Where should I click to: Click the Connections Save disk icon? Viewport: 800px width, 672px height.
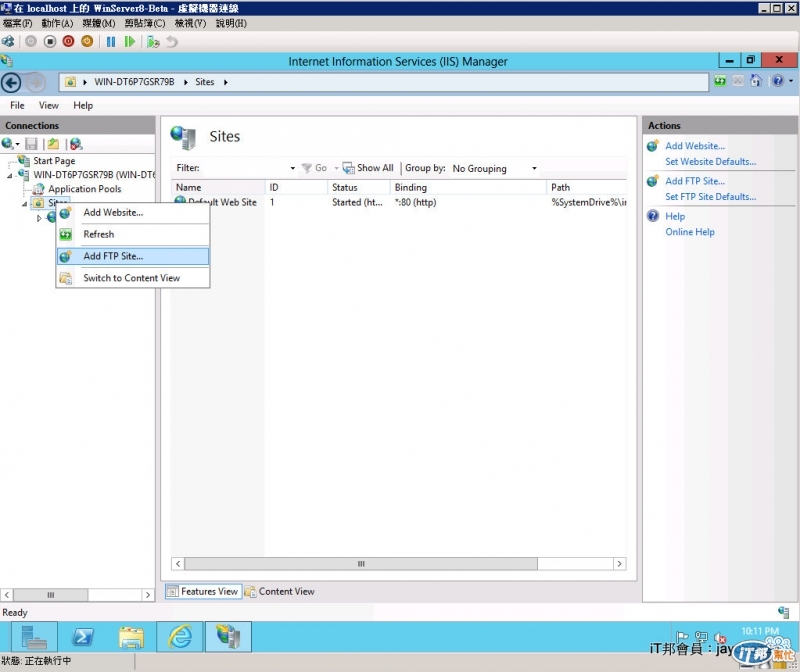[x=31, y=144]
